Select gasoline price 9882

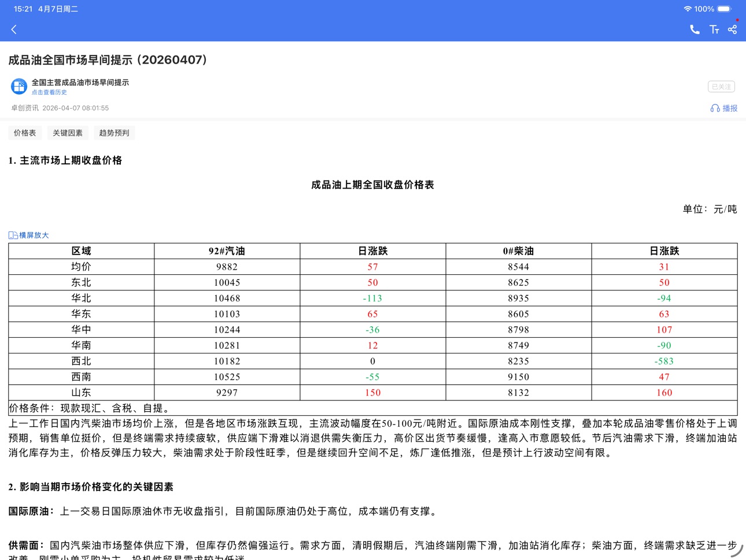(x=227, y=267)
